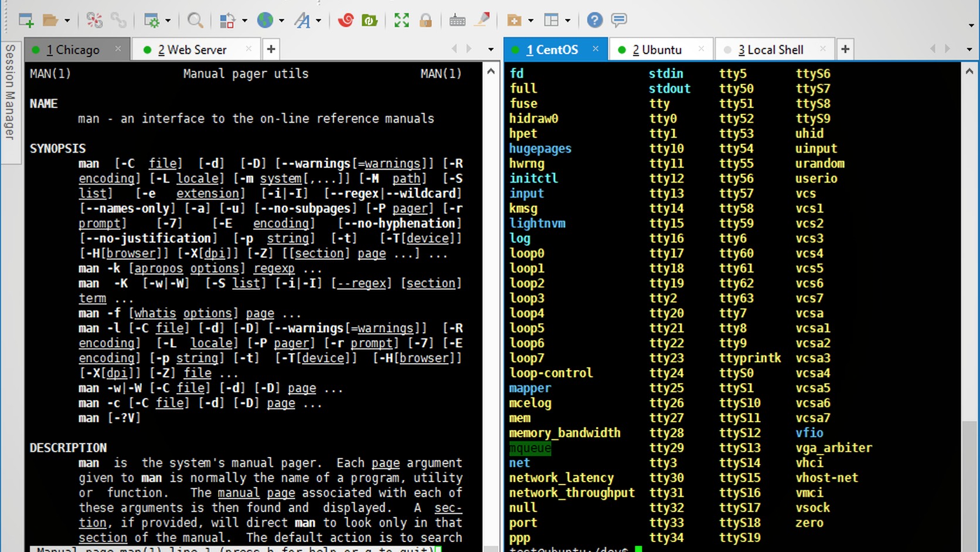This screenshot has height=552, width=980.
Task: Click the New Session icon
Action: tap(26, 21)
